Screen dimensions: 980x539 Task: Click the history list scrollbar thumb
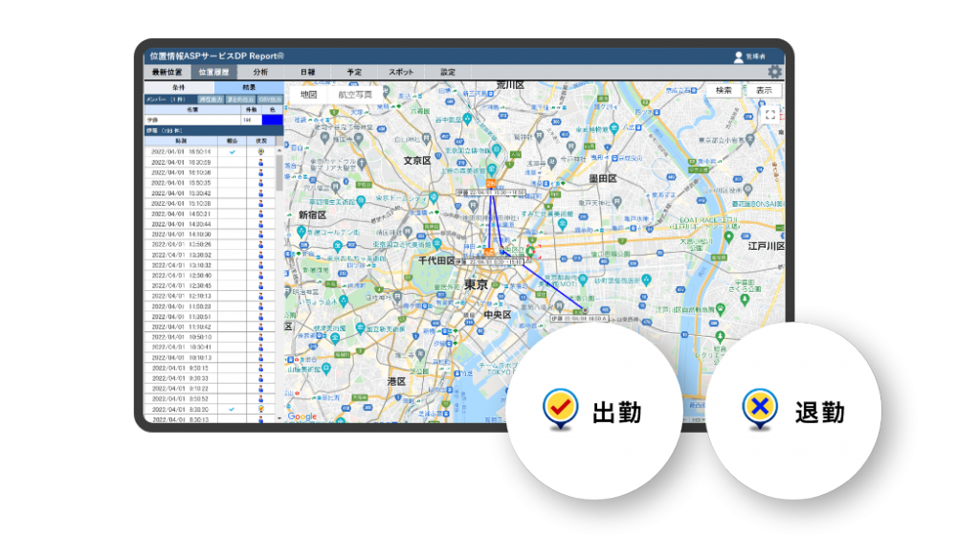[278, 173]
